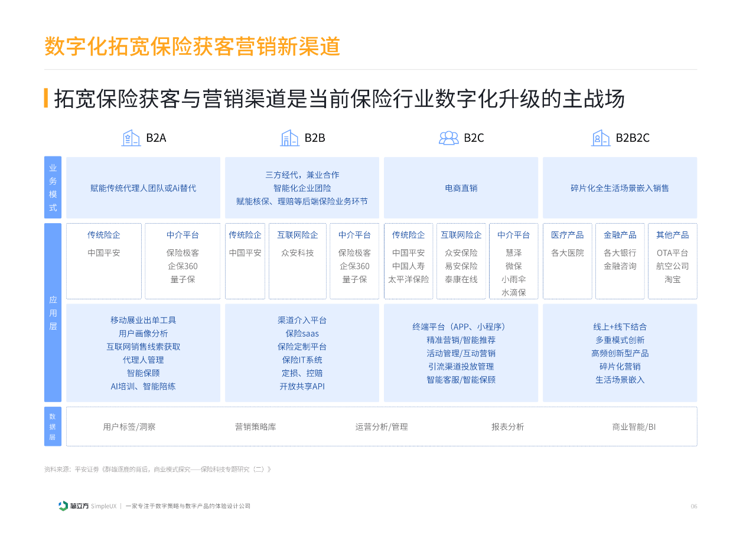Click the 太平洋保险 entry
The width and height of the screenshot is (756, 535).
coord(408,279)
